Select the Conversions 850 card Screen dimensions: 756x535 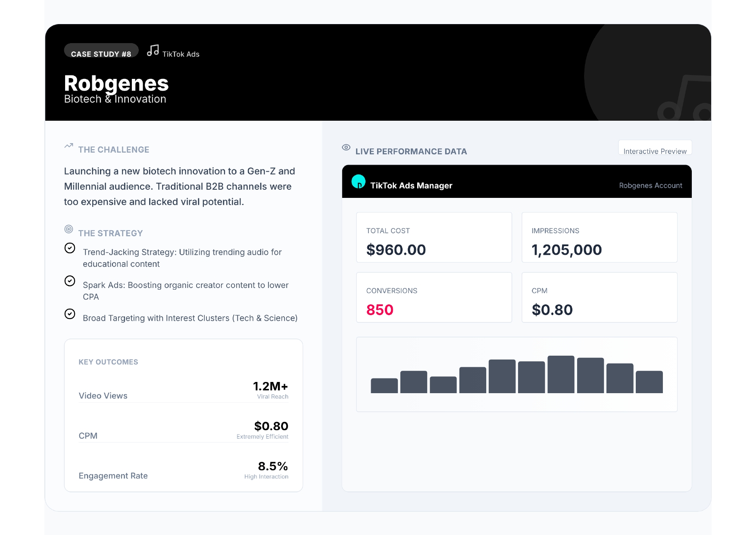click(434, 297)
